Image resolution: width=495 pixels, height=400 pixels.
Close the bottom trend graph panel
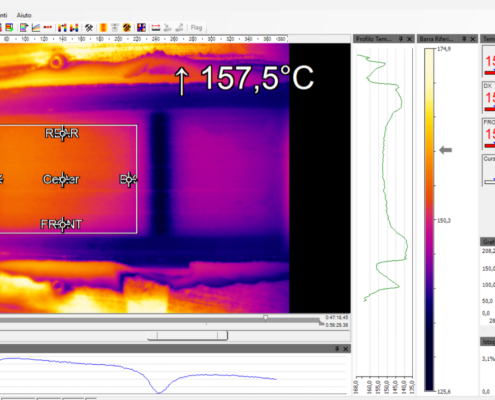pyautogui.click(x=346, y=349)
